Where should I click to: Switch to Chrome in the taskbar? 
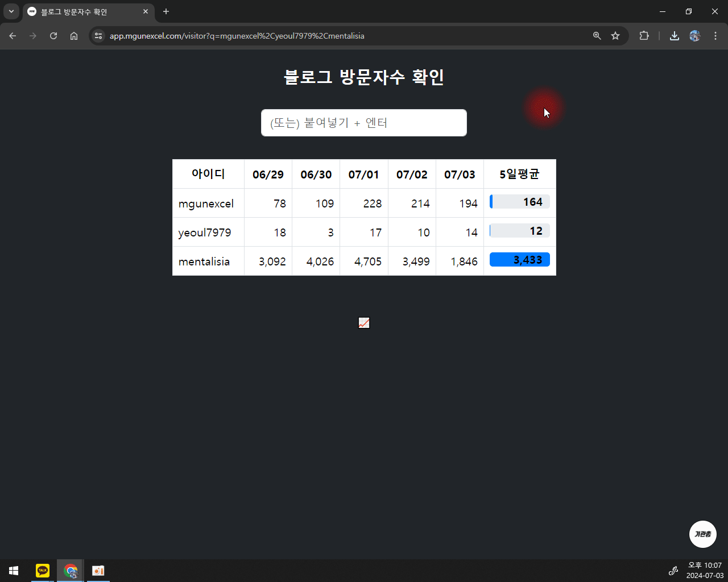pyautogui.click(x=71, y=571)
